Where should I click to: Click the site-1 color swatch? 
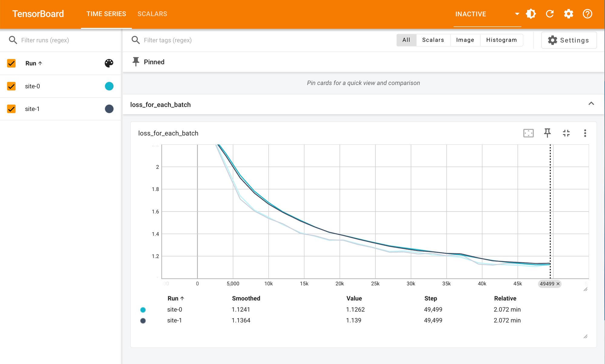click(109, 109)
